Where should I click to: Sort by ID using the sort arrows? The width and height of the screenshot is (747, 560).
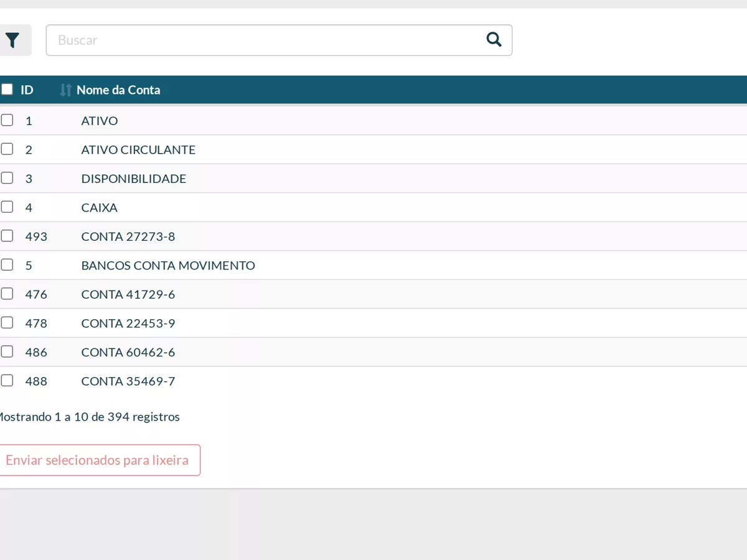[x=65, y=90]
